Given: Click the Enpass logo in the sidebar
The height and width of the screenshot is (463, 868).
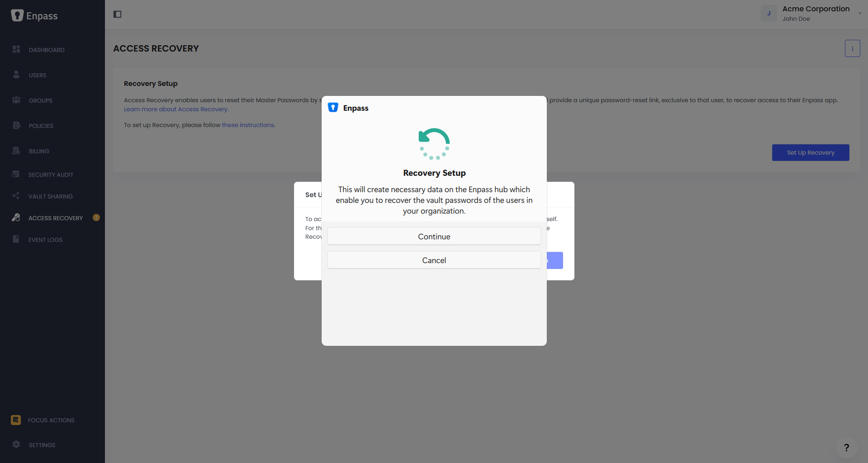Looking at the screenshot, I should 34,16.
